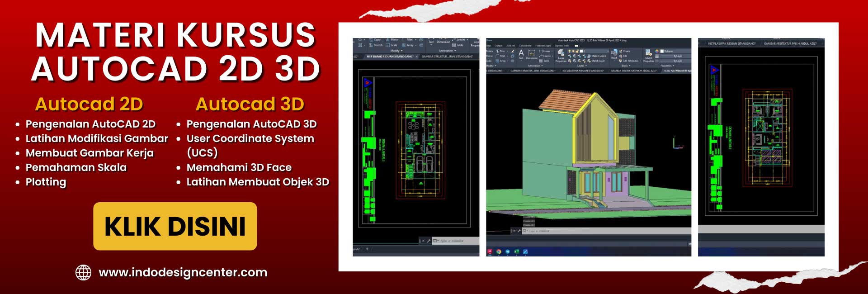Image resolution: width=868 pixels, height=294 pixels.
Task: Click the Chrome icon in the taskbar
Action: 499,251
